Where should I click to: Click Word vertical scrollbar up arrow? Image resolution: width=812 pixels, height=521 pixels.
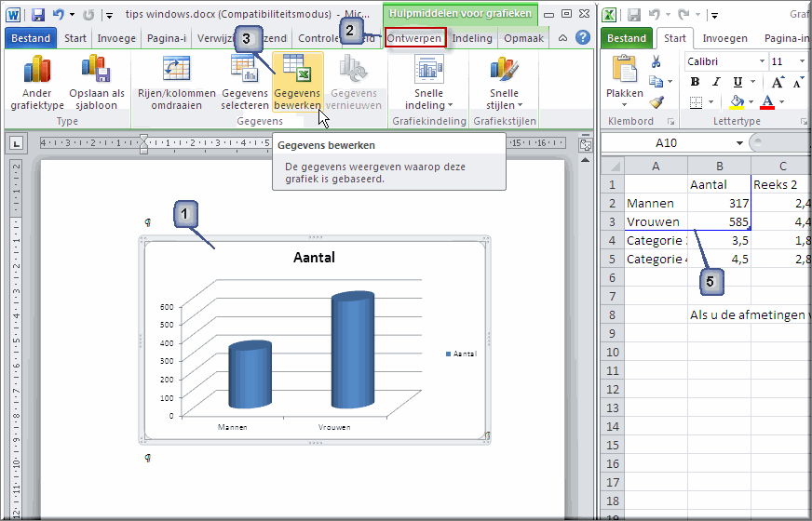click(x=586, y=160)
